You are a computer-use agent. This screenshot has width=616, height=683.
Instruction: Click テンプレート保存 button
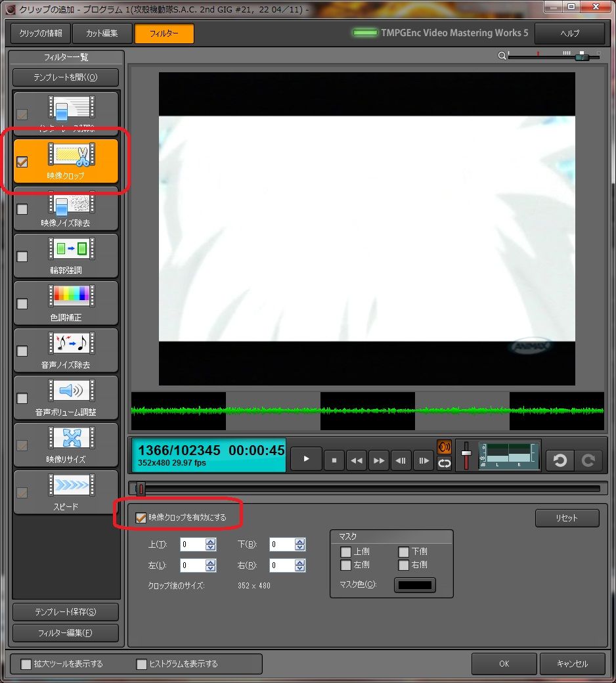coord(66,612)
